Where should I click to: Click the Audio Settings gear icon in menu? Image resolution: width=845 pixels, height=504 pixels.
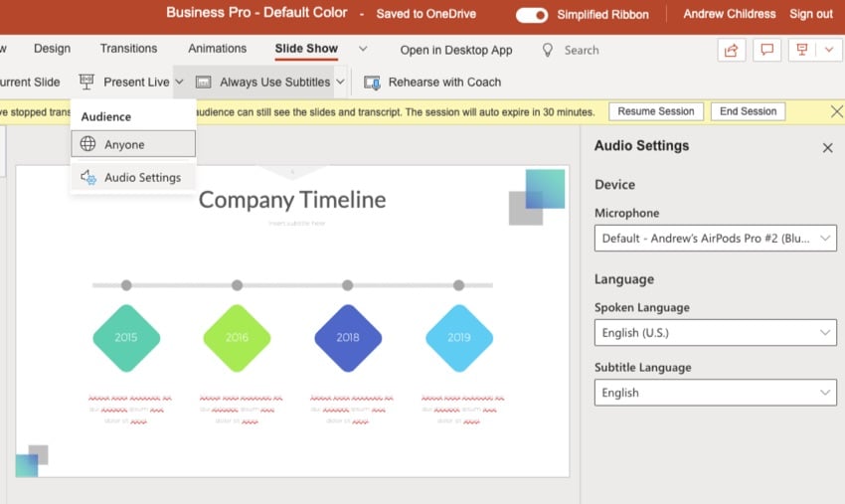[88, 178]
